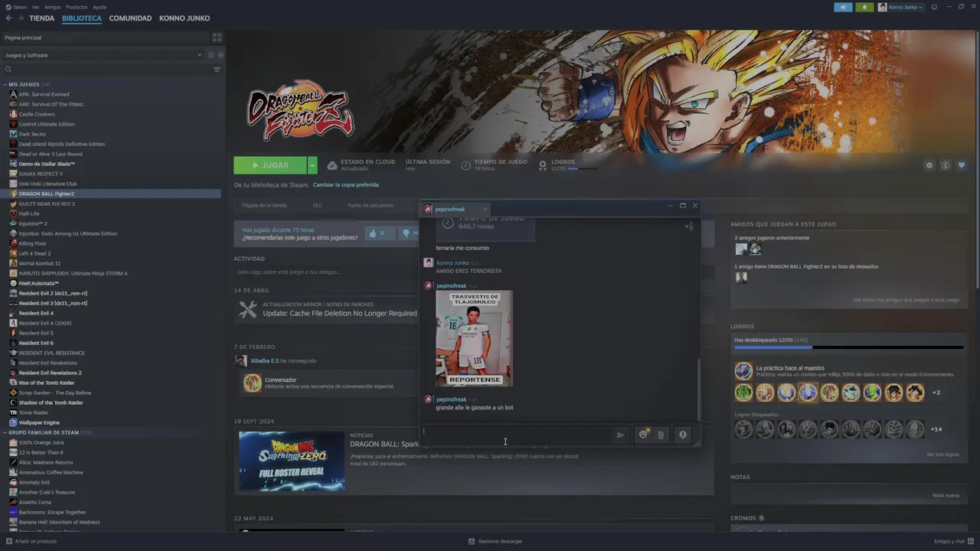The height and width of the screenshot is (551, 980).
Task: Click add-friend icon in chat header
Action: (688, 227)
